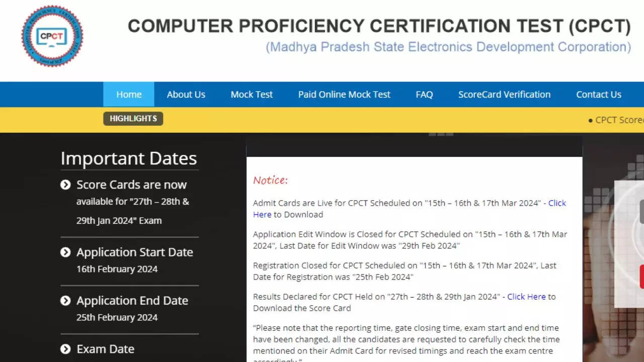The image size is (644, 362).
Task: Click the CPCT circular logo
Action: pos(52,36)
